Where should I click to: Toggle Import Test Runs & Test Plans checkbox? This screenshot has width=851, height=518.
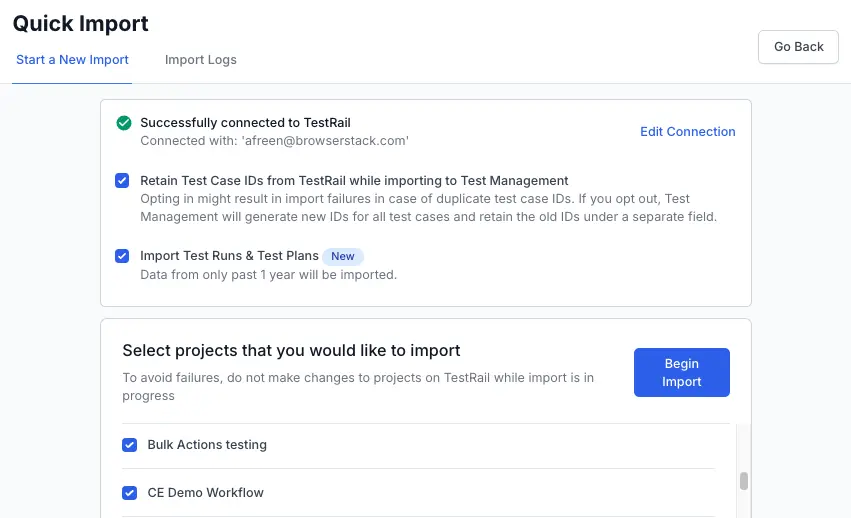122,256
